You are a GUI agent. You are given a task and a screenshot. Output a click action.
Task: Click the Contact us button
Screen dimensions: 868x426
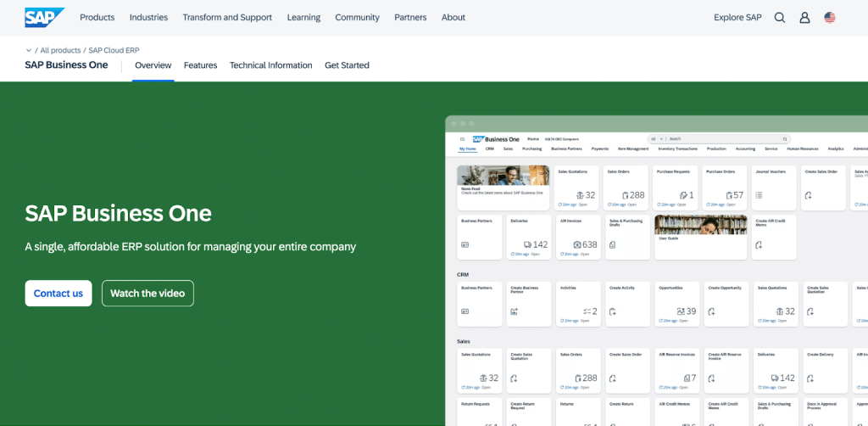pos(58,294)
